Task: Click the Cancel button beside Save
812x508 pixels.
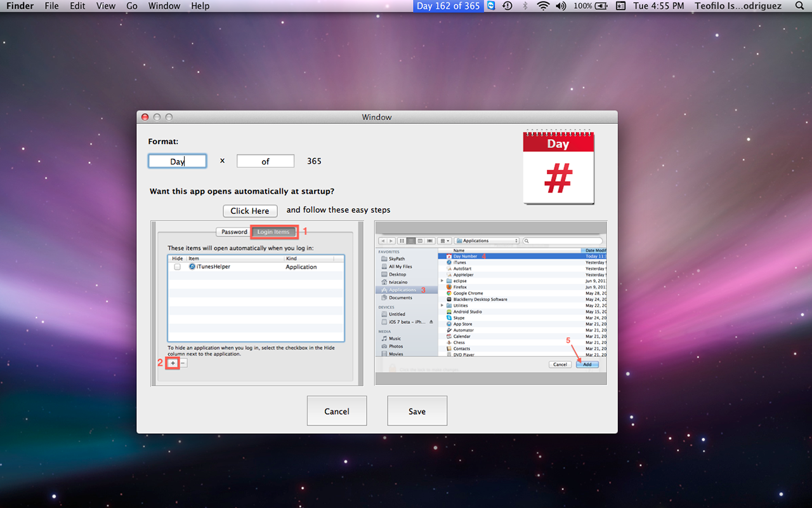Action: tap(336, 411)
